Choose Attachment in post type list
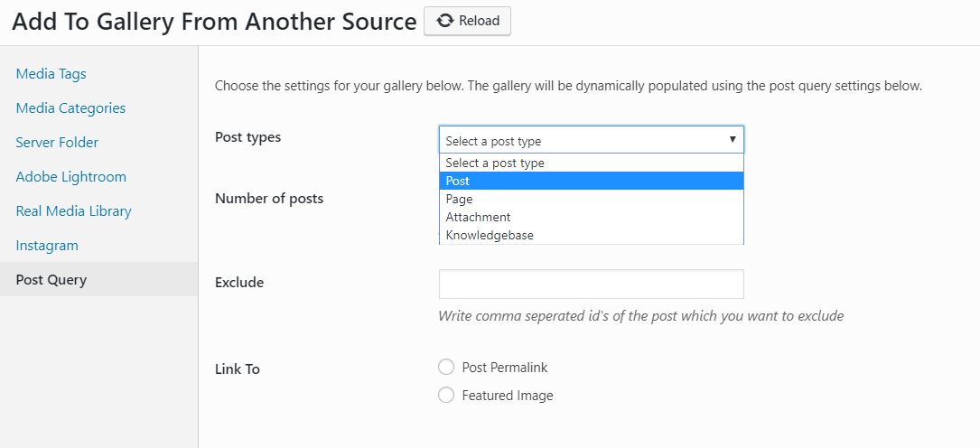Viewport: 980px width, 448px height. (x=592, y=218)
